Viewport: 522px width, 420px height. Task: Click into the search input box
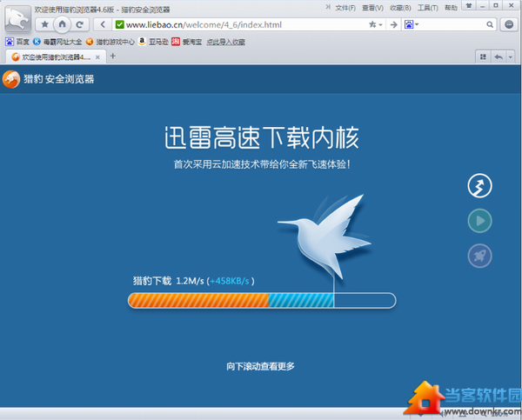(452, 24)
